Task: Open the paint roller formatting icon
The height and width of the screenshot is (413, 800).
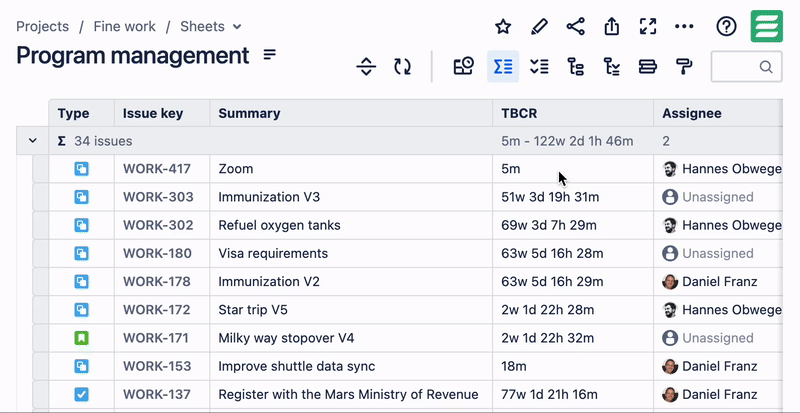Action: (x=684, y=66)
